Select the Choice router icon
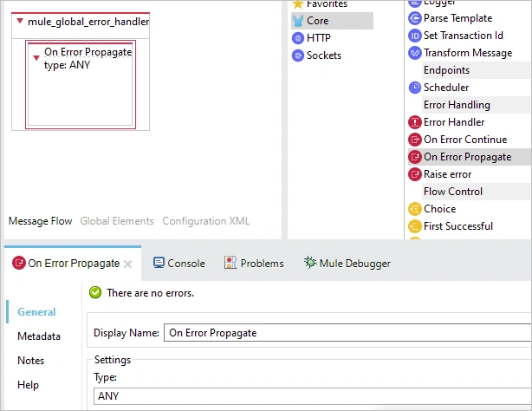The width and height of the screenshot is (532, 411). tap(415, 209)
